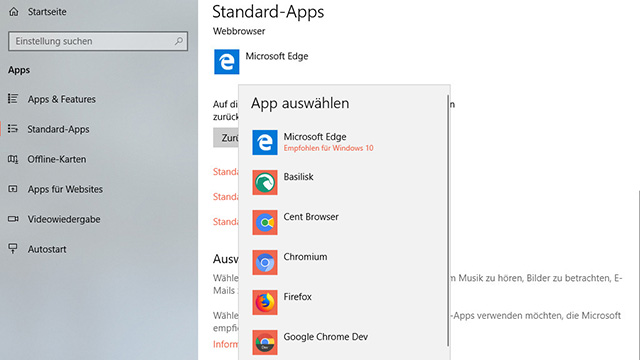
Task: Click the Apps sidebar section header
Action: pos(19,70)
